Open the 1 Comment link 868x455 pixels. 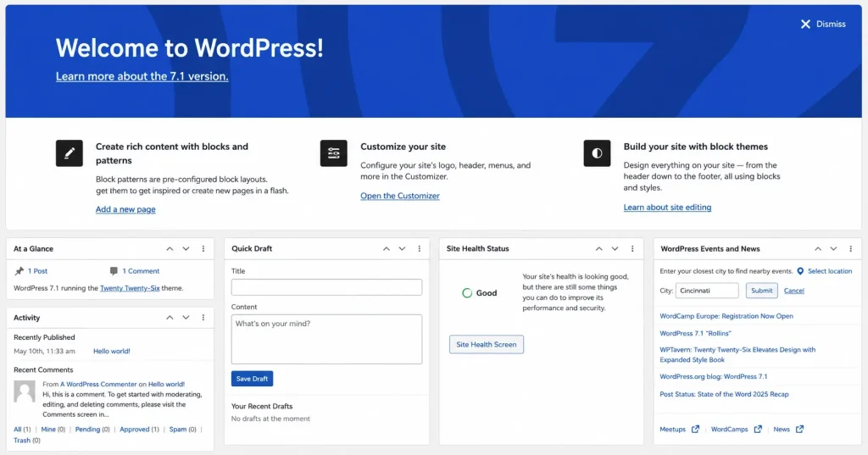141,271
